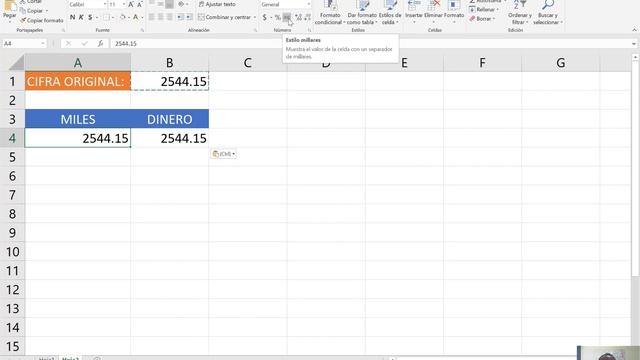This screenshot has width=640, height=360.
Task: Open the font color dropdown arrow
Action: click(142, 18)
